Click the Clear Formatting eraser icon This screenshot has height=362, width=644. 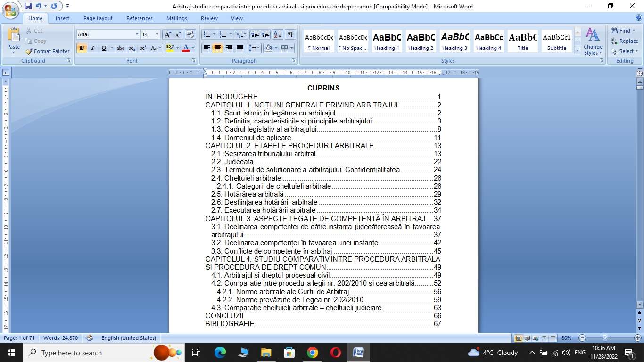pos(190,34)
